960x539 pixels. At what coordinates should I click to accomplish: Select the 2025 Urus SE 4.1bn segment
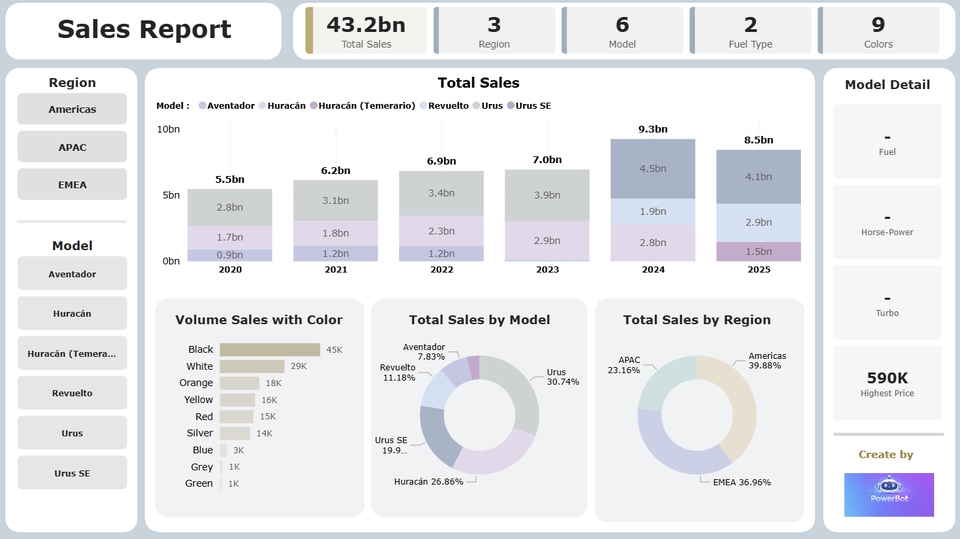pyautogui.click(x=759, y=176)
